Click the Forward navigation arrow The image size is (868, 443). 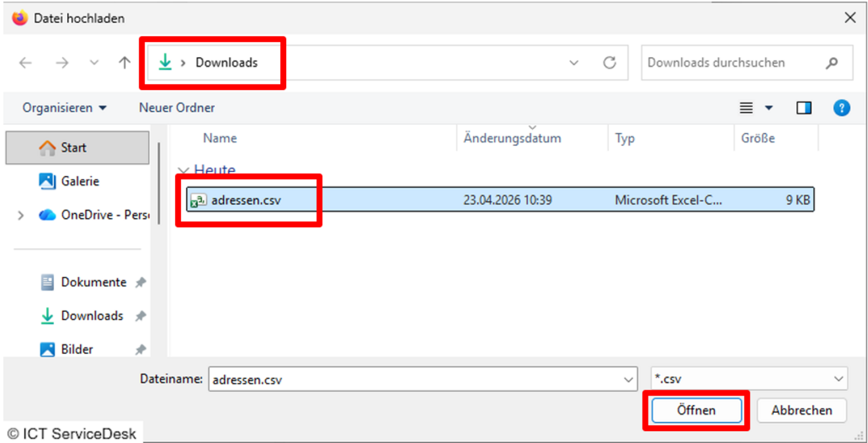(x=62, y=63)
